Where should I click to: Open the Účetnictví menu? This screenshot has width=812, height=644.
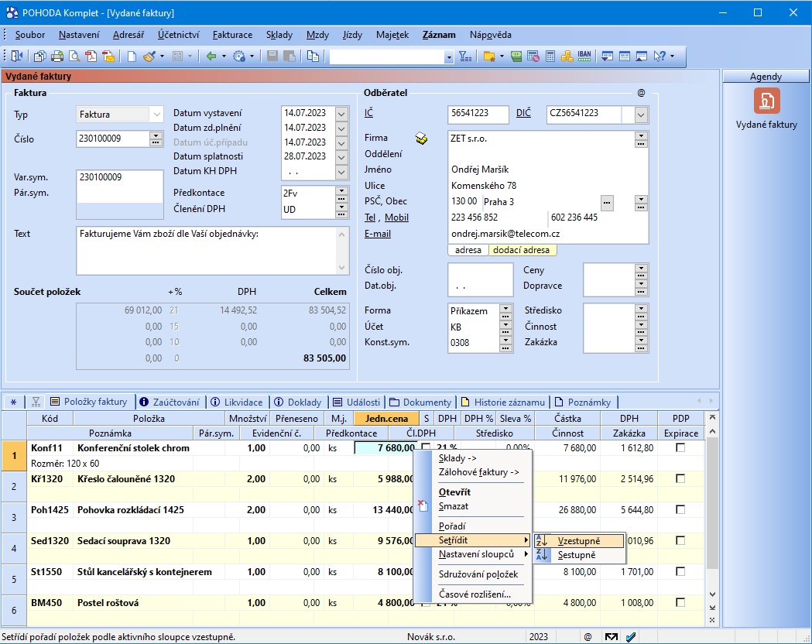click(x=179, y=35)
